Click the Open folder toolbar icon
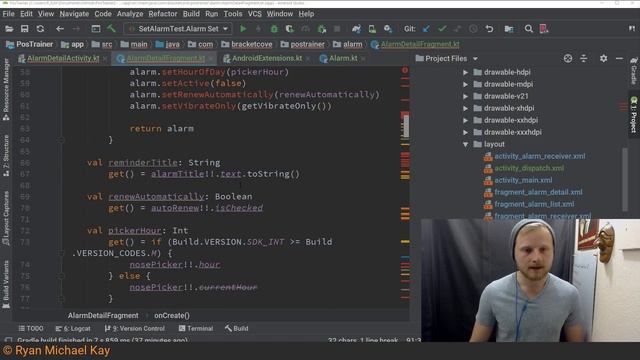The image size is (640, 360). [x=9, y=29]
